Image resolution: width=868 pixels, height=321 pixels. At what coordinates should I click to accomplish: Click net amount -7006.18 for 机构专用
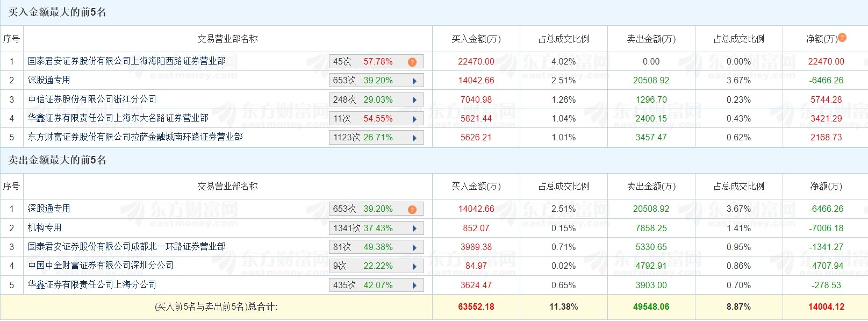coord(826,228)
